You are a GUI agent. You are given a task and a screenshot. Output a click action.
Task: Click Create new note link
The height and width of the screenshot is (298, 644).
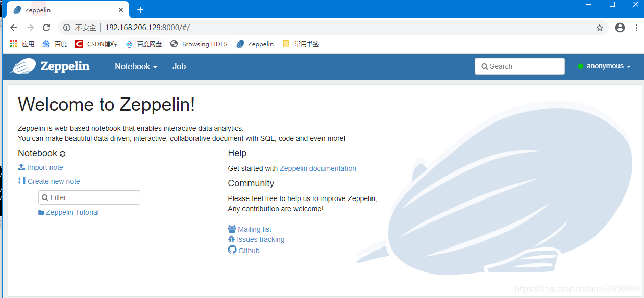tap(49, 181)
